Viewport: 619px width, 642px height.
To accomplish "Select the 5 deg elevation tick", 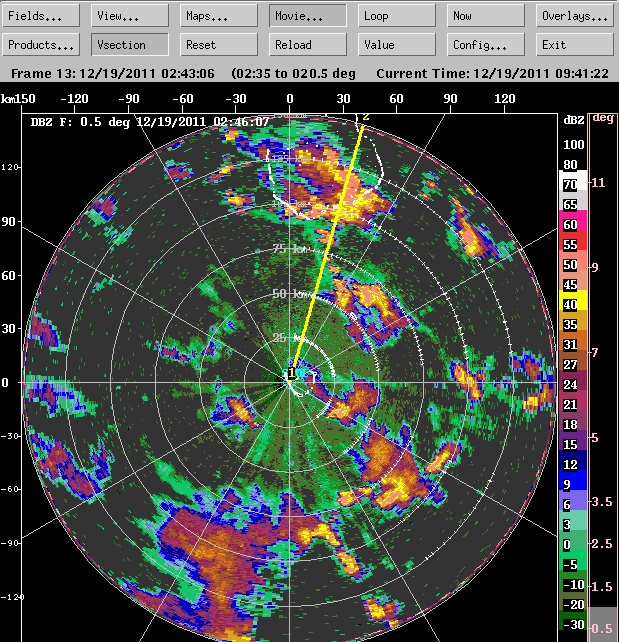I will (x=594, y=438).
